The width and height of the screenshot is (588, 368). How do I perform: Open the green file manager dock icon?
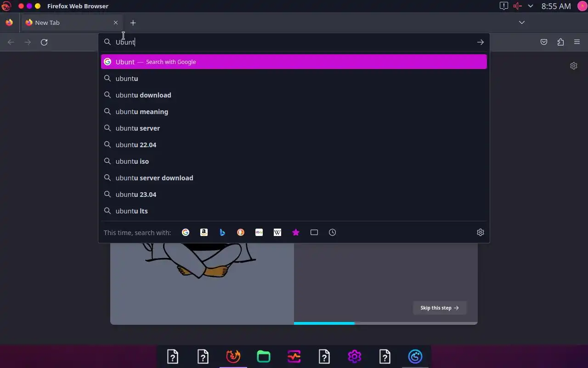(264, 356)
